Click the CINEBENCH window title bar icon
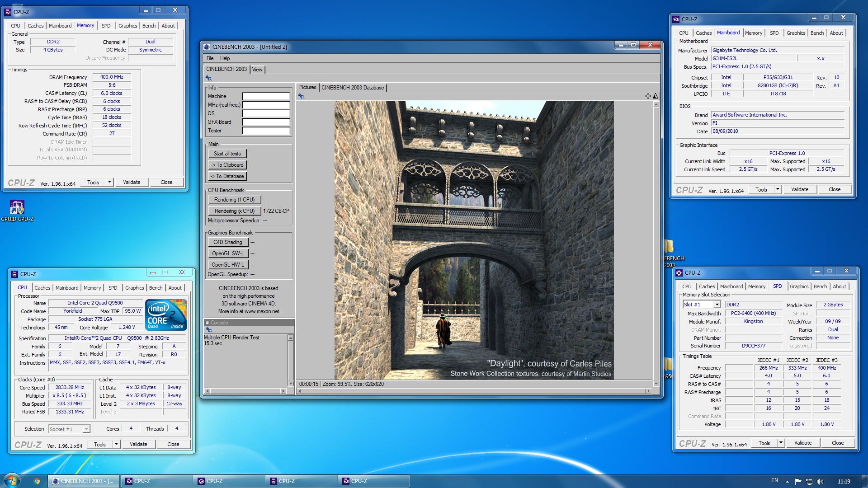Viewport: 868px width, 488px height. pos(207,47)
